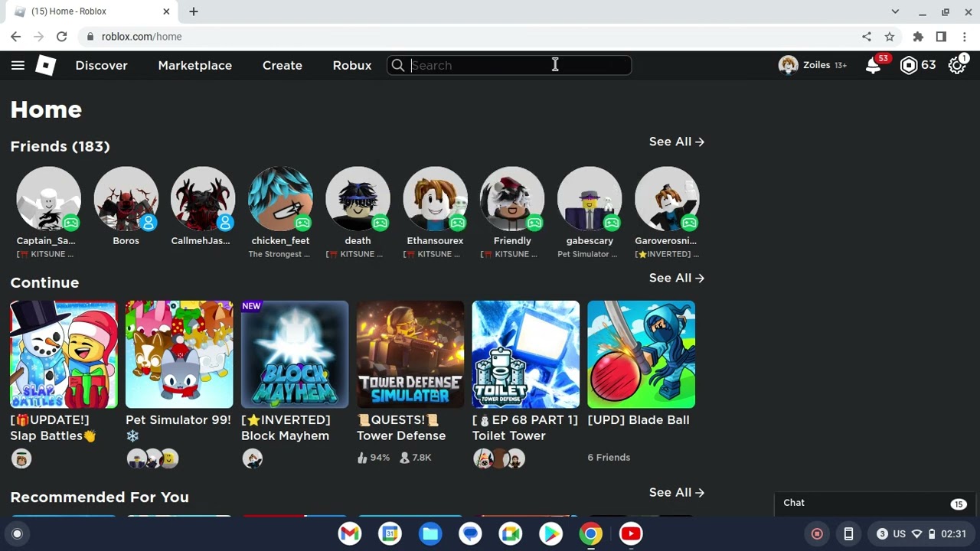Click the Roblox logo icon
The image size is (980, 551).
46,65
